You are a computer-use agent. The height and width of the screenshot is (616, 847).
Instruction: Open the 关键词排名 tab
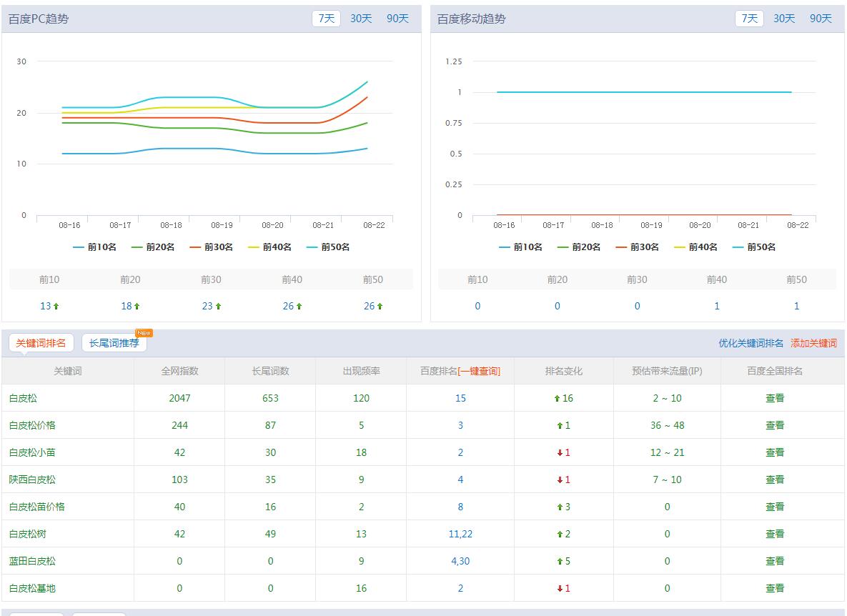41,343
